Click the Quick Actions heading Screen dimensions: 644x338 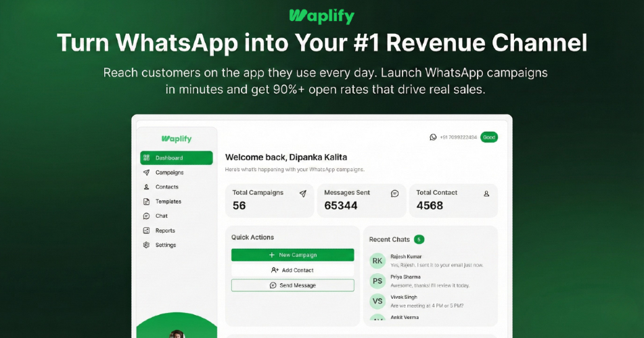252,237
